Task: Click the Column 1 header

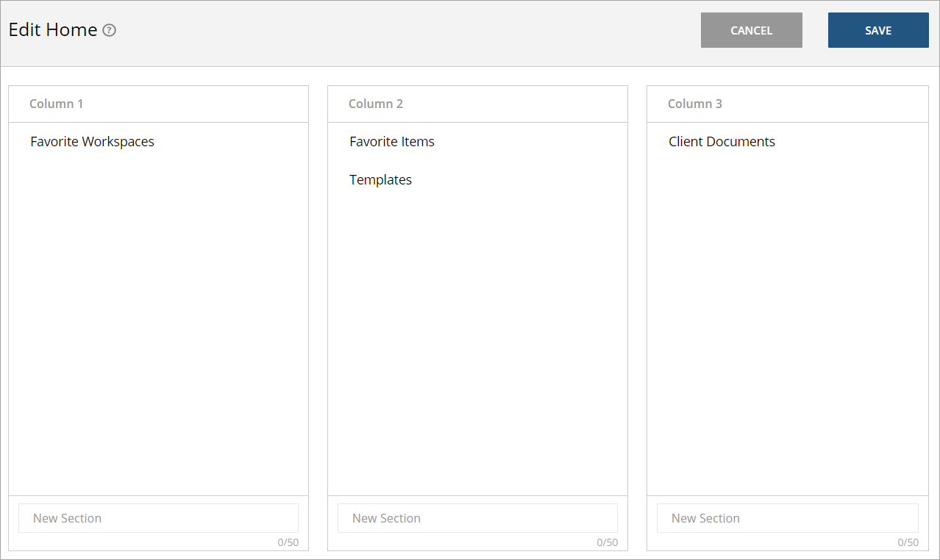Action: pos(56,104)
